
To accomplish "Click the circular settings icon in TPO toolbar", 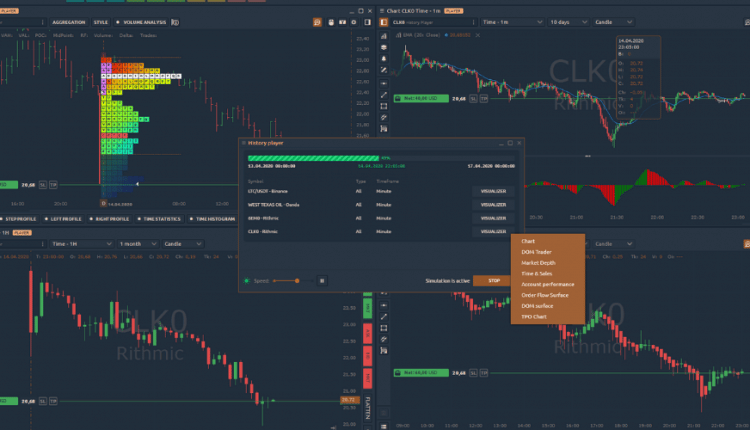I will point(354,22).
